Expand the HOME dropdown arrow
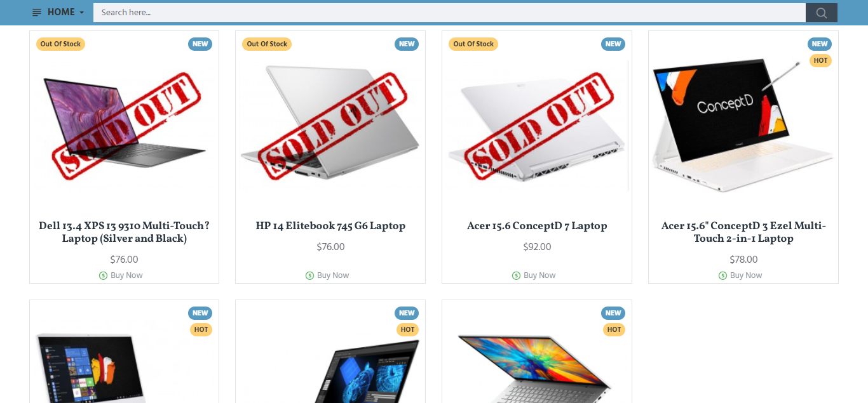The width and height of the screenshot is (868, 403). point(82,13)
